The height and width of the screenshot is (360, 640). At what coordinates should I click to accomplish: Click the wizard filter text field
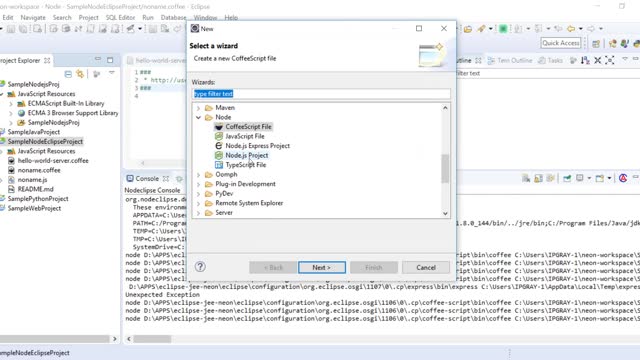(x=321, y=94)
